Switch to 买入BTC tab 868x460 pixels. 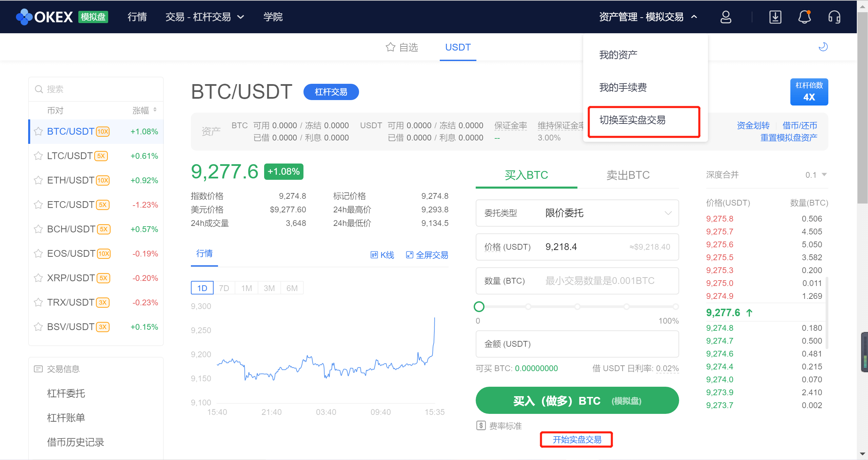[x=526, y=175]
